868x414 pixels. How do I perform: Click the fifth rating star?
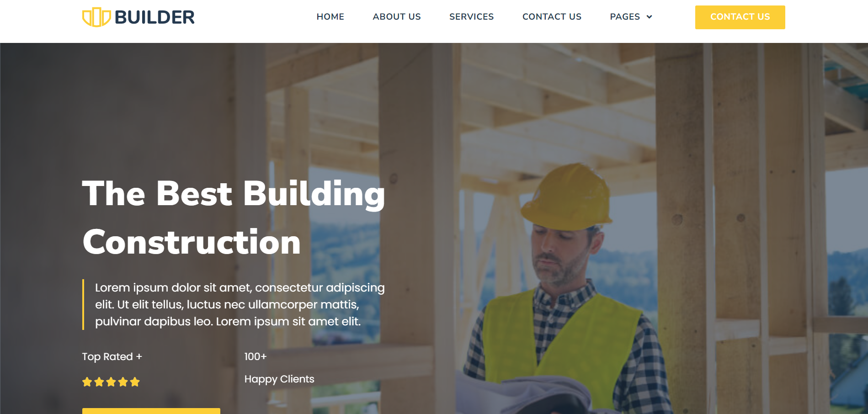click(x=135, y=382)
